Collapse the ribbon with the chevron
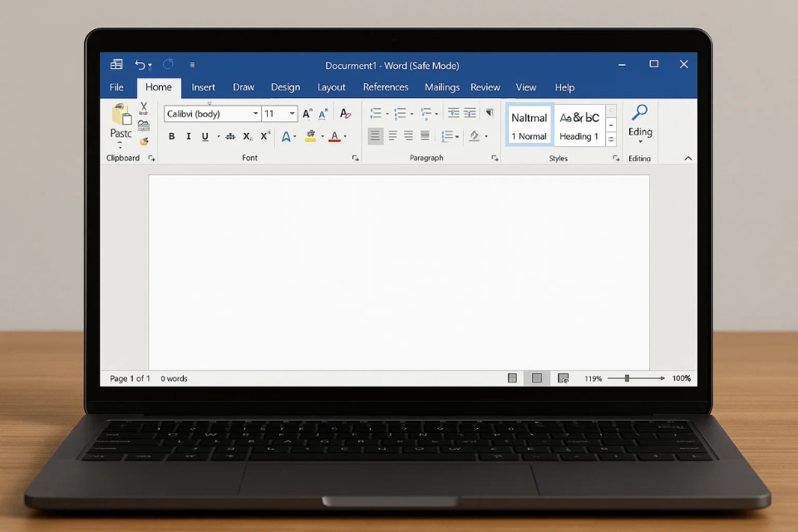The height and width of the screenshot is (532, 798). 688,158
